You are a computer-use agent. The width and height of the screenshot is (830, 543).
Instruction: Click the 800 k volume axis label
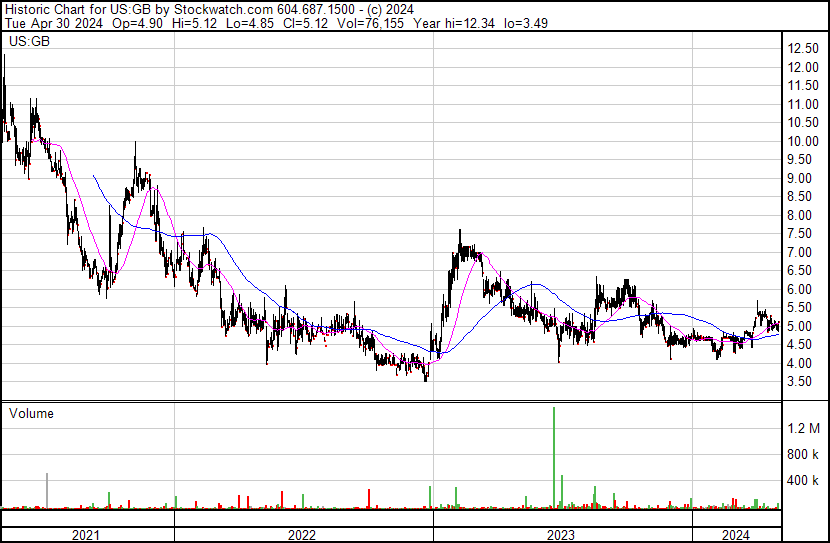803,454
